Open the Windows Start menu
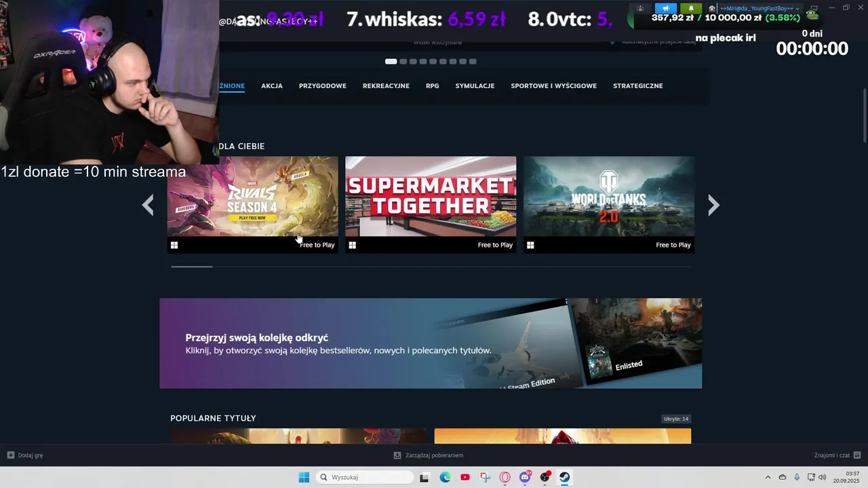868x488 pixels. point(304,477)
